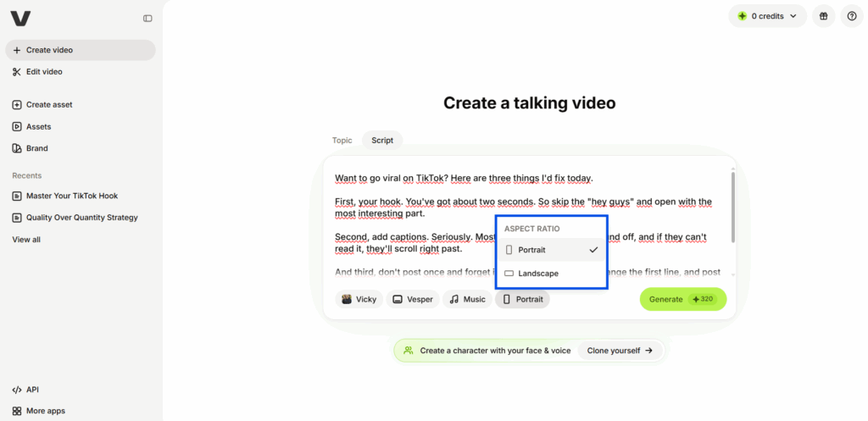Viewport: 868px width, 421px height.
Task: Click the code brackets icon beside API
Action: click(17, 390)
